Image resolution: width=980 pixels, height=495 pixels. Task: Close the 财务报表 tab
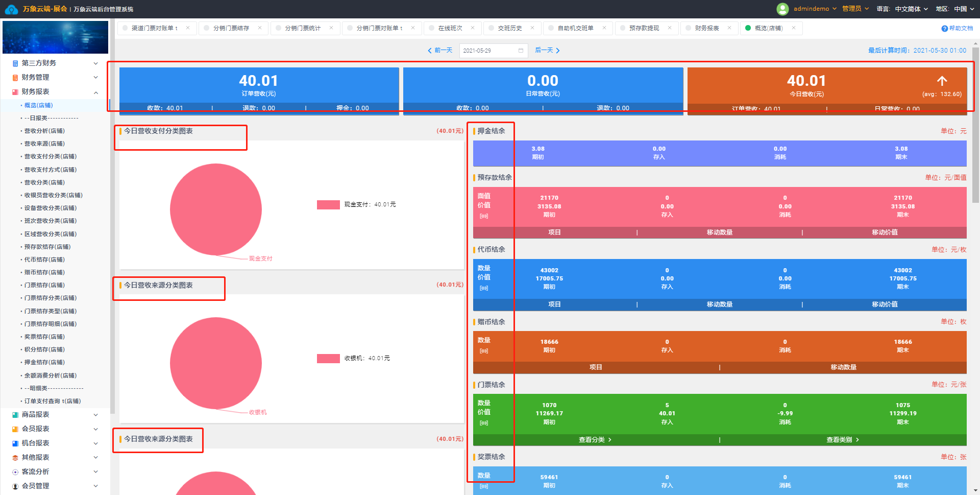tap(729, 28)
